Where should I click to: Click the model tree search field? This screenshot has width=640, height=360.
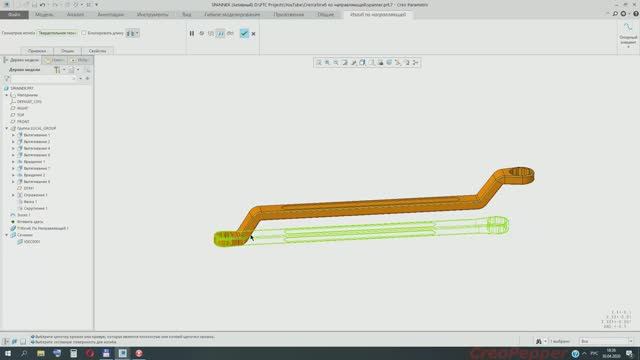tap(43, 78)
